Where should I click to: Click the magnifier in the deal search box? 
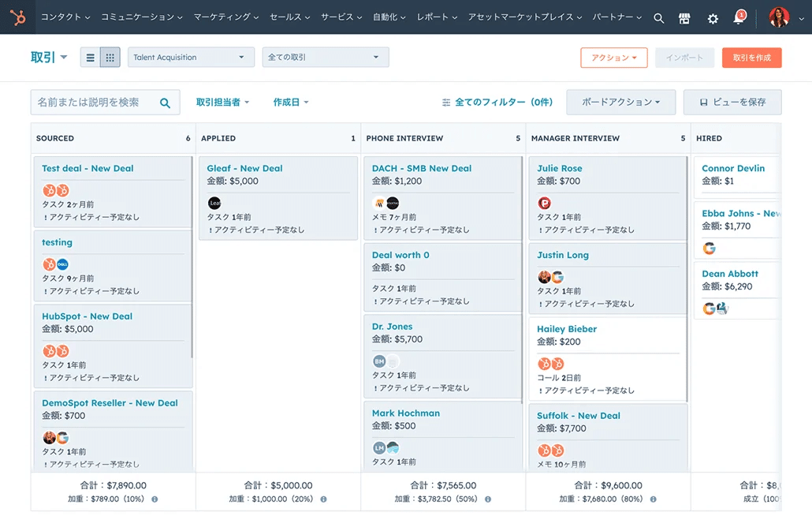(166, 103)
